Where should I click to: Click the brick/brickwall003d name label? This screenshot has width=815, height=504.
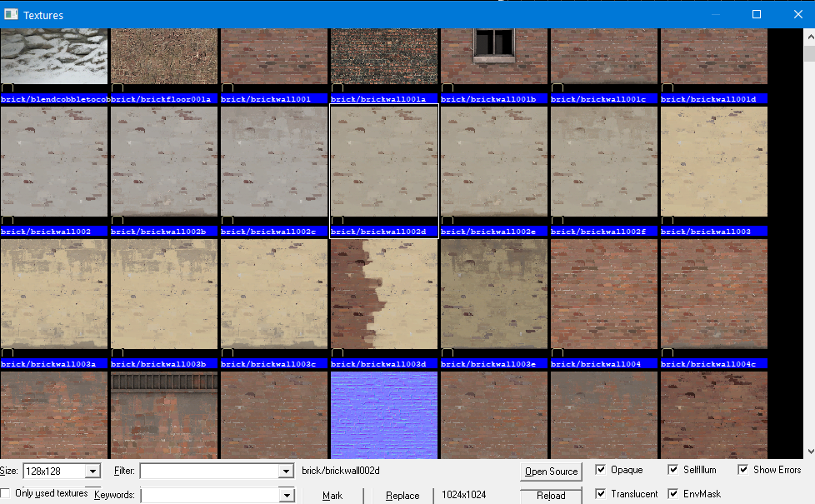(384, 364)
